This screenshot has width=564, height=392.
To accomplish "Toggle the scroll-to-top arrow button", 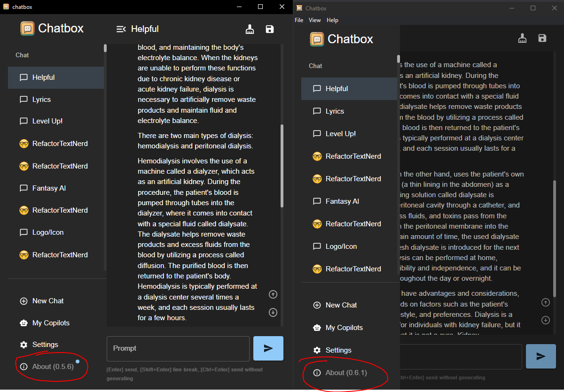I will (x=273, y=294).
